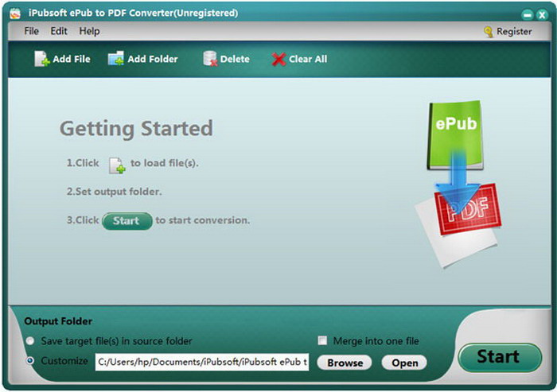557x392 pixels.
Task: Click the Output Folder label
Action: [58, 321]
